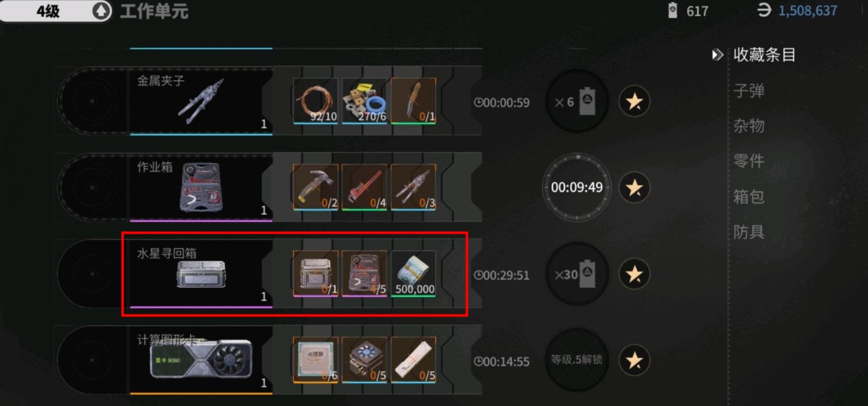The image size is (868, 406).
Task: Expand the 收藏条目 arrow indicator
Action: pos(717,55)
